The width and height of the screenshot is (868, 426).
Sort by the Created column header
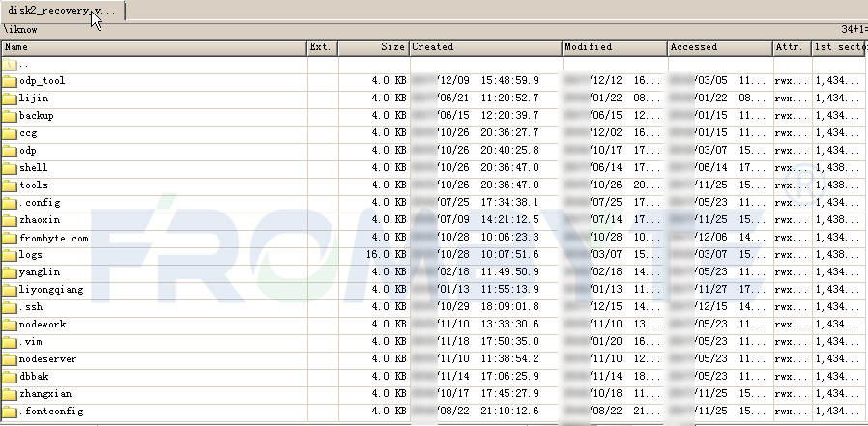tap(485, 47)
